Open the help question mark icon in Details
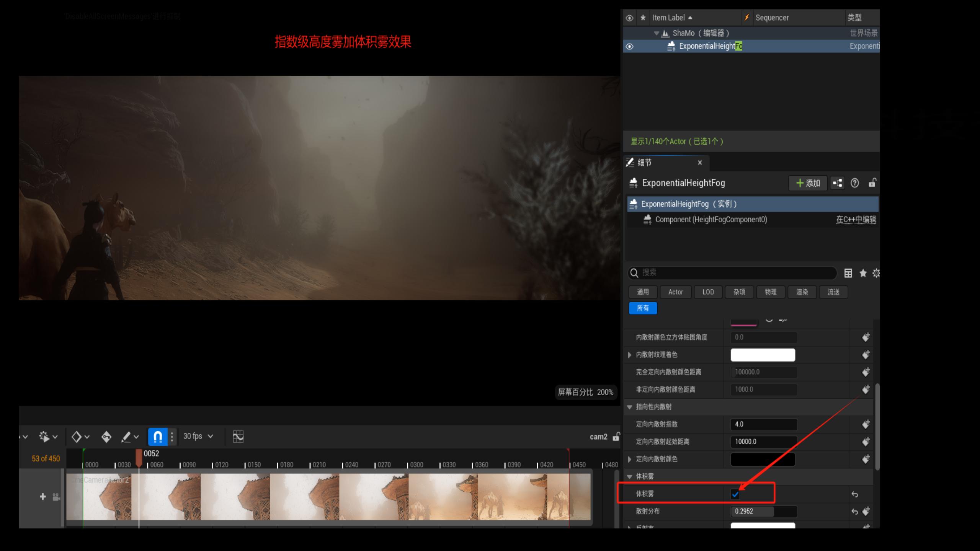980x551 pixels. click(854, 183)
